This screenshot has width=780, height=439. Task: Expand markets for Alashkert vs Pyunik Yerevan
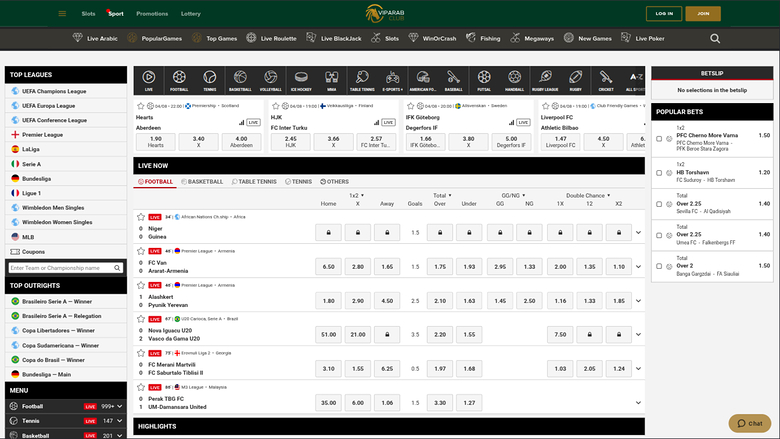(638, 301)
